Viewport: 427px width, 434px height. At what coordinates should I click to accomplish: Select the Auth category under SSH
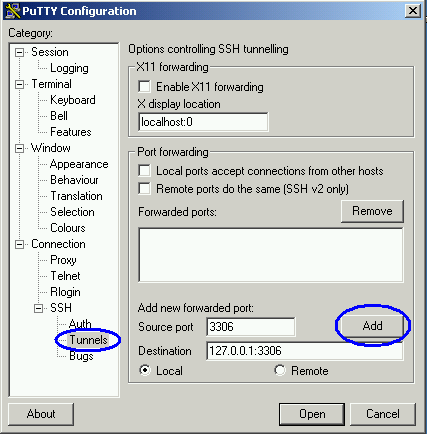(80, 324)
